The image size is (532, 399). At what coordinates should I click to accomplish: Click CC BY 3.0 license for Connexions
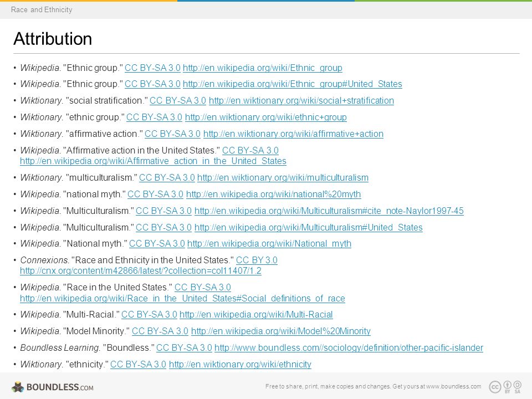coord(257,260)
